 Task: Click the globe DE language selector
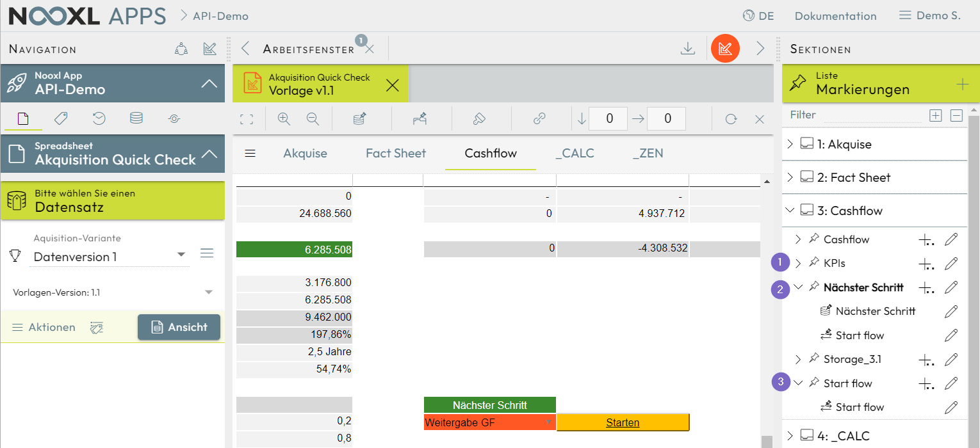758,16
